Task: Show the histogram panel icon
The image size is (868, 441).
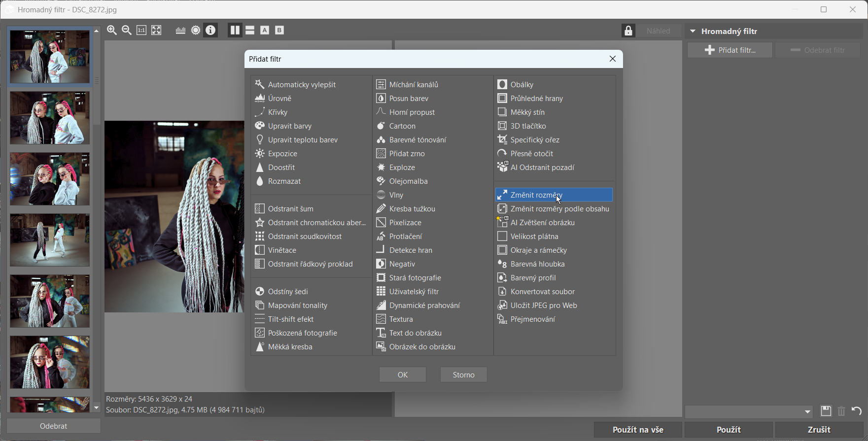Action: tap(180, 31)
